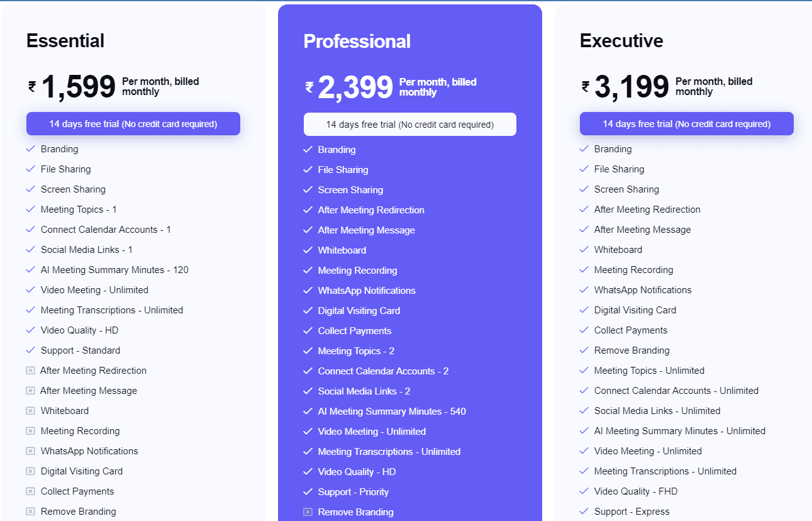
Task: Click the Executive plan heading
Action: (x=621, y=41)
